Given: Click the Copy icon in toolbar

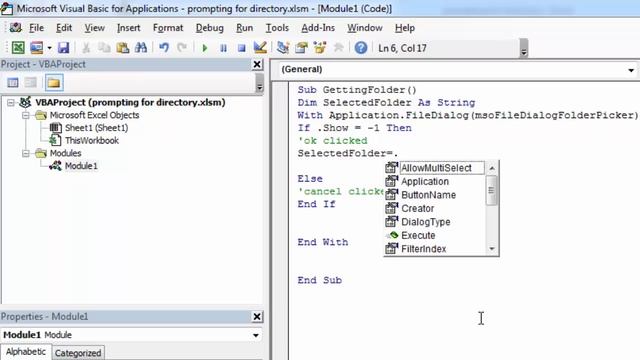Looking at the screenshot, I should (x=104, y=48).
